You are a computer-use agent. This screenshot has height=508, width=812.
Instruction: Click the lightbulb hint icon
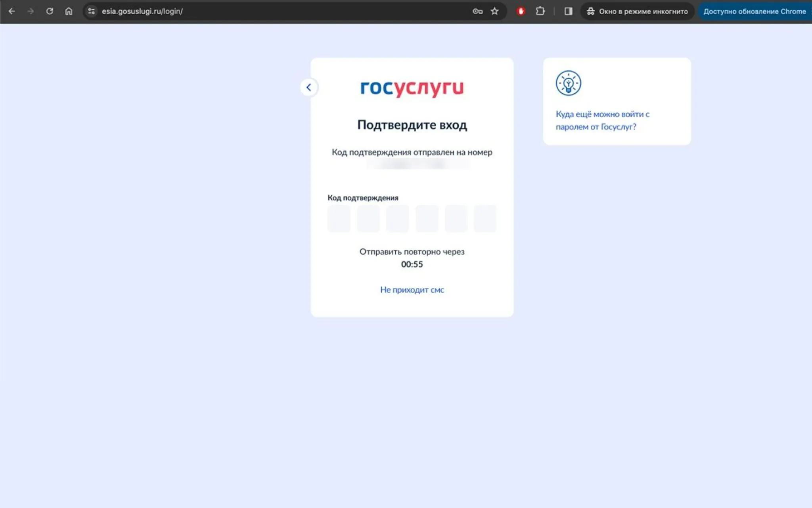click(x=569, y=83)
